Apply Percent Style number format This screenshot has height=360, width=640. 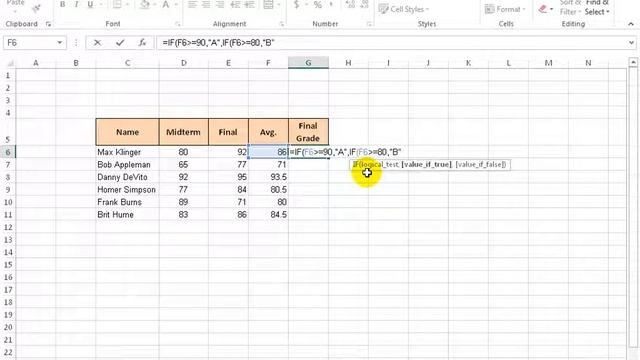318,4
